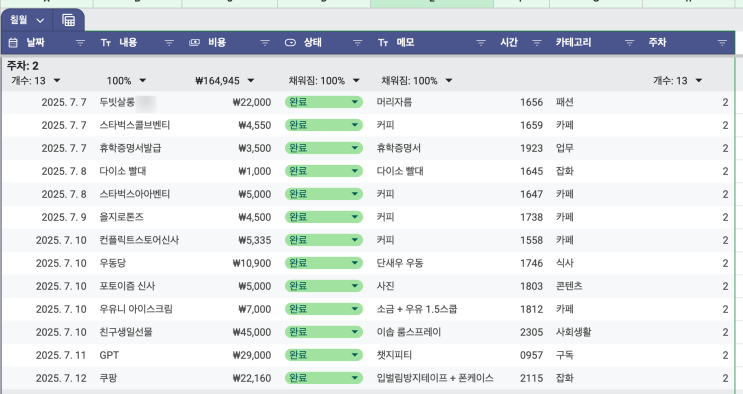Viewport: 743px width, 394px height.
Task: Open the 메모 column filter
Action: tap(481, 43)
